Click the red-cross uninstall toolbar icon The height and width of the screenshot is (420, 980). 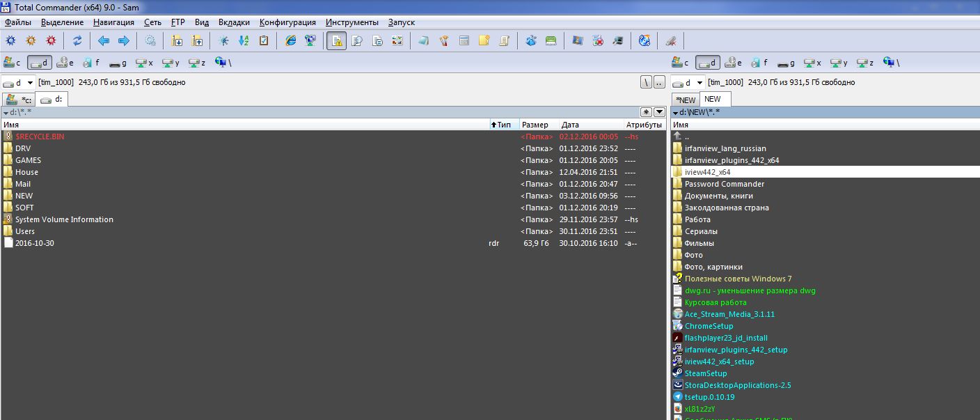[x=597, y=41]
